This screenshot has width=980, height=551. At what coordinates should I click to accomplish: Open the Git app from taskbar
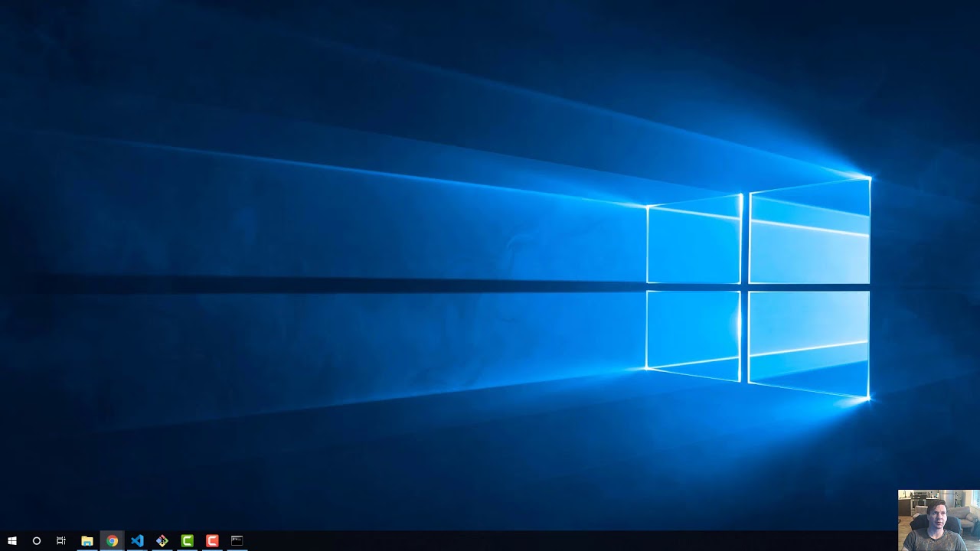(162, 541)
